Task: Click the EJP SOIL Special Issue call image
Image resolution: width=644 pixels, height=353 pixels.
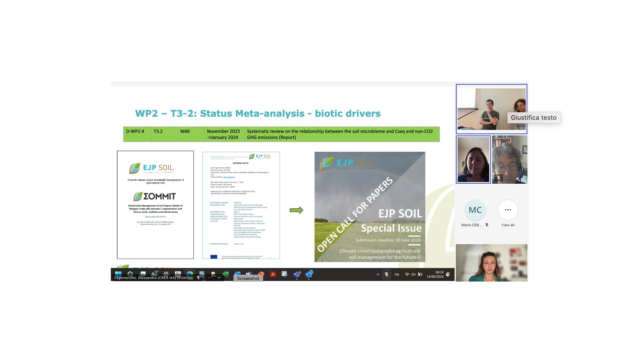Action: (370, 207)
